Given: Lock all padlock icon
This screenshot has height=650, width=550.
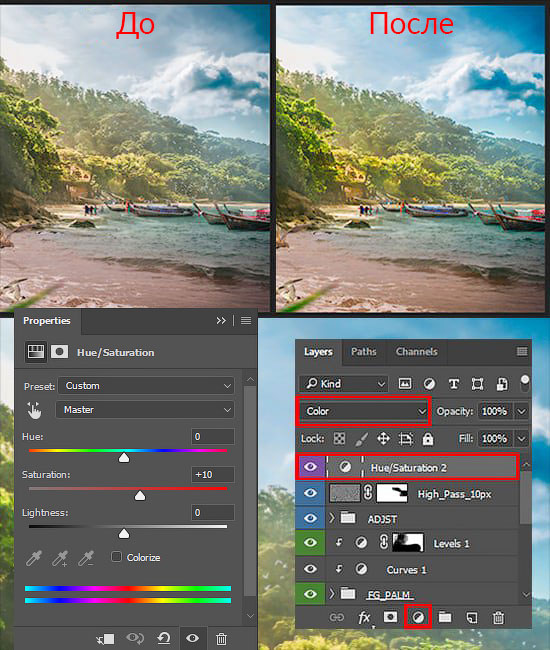Looking at the screenshot, I should pyautogui.click(x=428, y=438).
